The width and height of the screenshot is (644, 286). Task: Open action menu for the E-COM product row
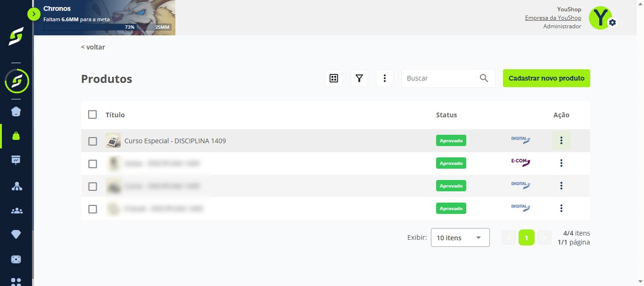561,163
